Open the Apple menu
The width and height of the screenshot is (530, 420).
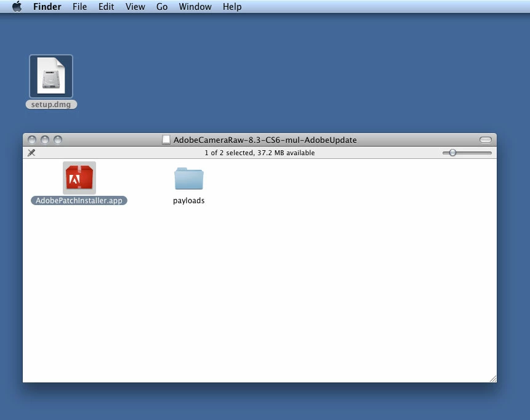click(17, 6)
